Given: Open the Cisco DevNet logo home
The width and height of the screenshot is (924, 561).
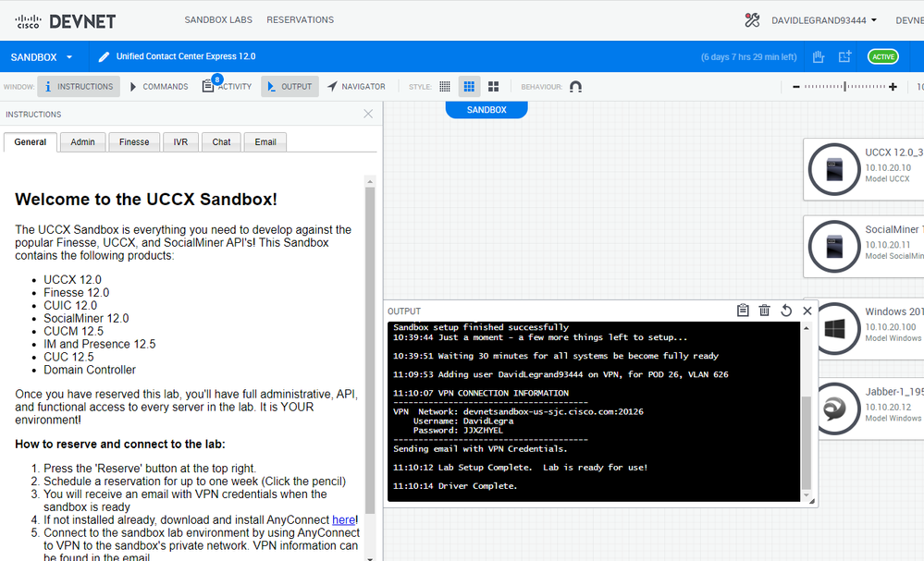Looking at the screenshot, I should pyautogui.click(x=66, y=21).
